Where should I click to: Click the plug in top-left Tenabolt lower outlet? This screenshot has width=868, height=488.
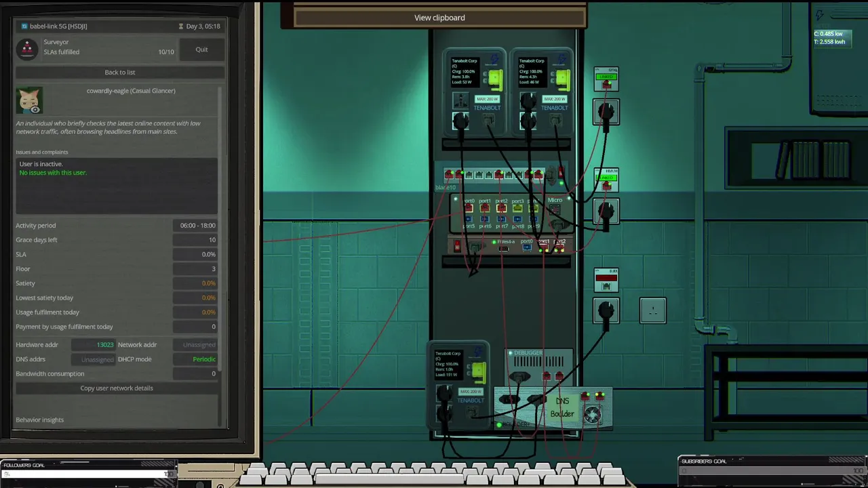[x=460, y=121]
